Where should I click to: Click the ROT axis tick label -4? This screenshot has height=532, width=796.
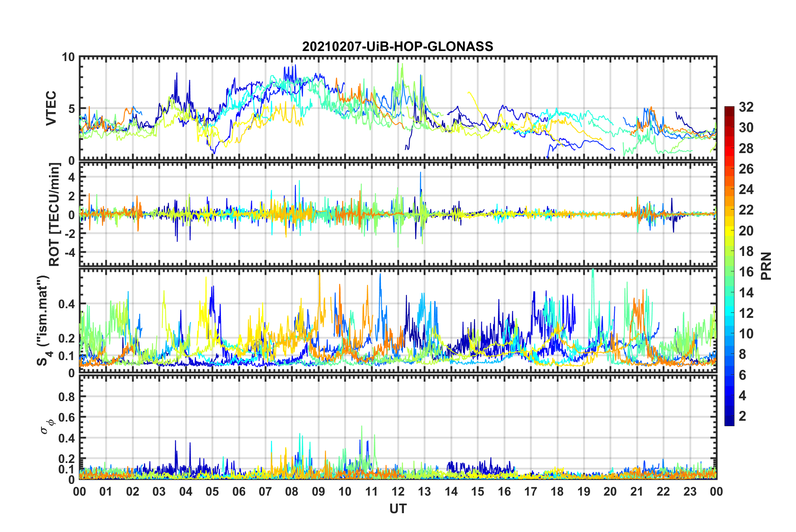coord(69,252)
